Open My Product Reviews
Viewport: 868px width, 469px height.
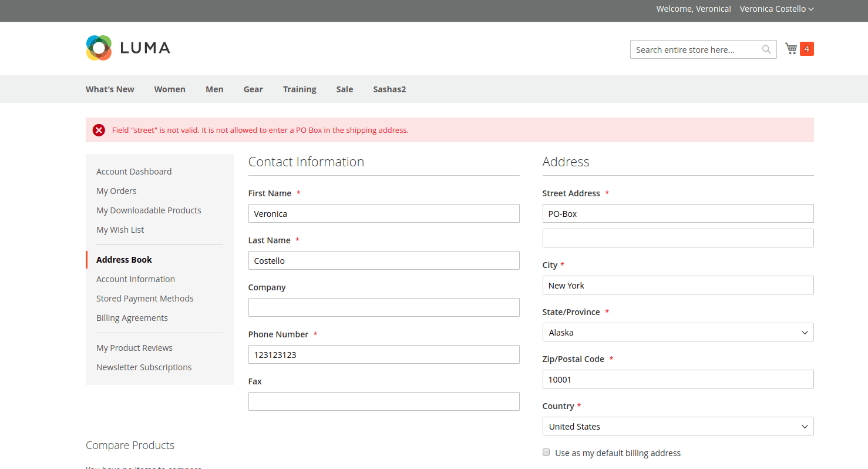pyautogui.click(x=134, y=348)
